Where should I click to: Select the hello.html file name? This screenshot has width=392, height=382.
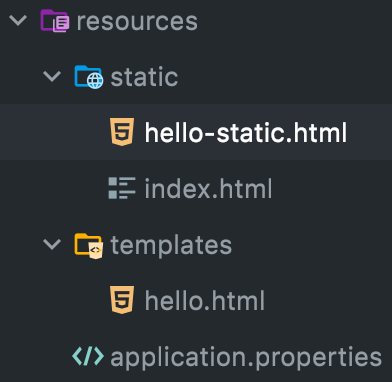click(x=205, y=301)
